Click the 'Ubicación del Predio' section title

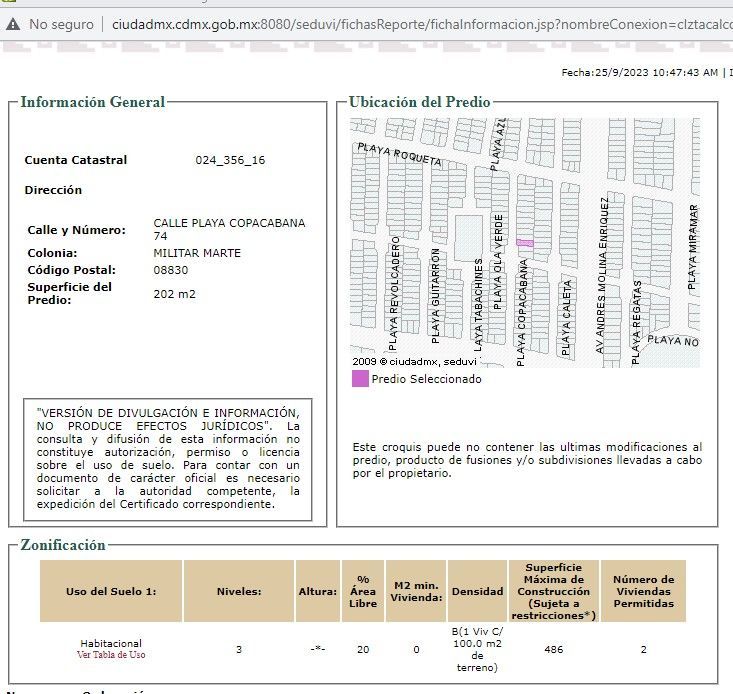pyautogui.click(x=419, y=102)
